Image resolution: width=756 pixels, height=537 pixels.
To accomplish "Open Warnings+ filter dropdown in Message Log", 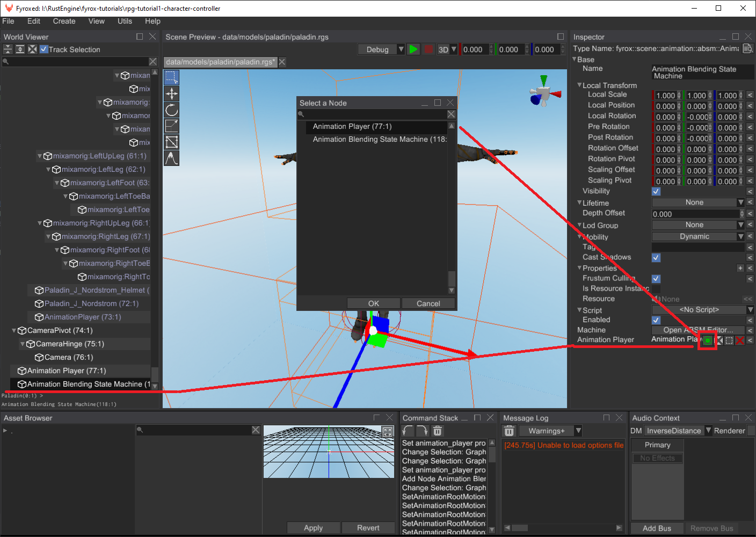I will 551,431.
